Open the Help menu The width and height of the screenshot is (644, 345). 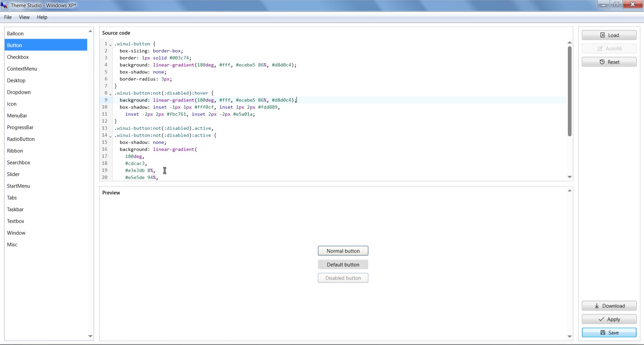coord(42,17)
